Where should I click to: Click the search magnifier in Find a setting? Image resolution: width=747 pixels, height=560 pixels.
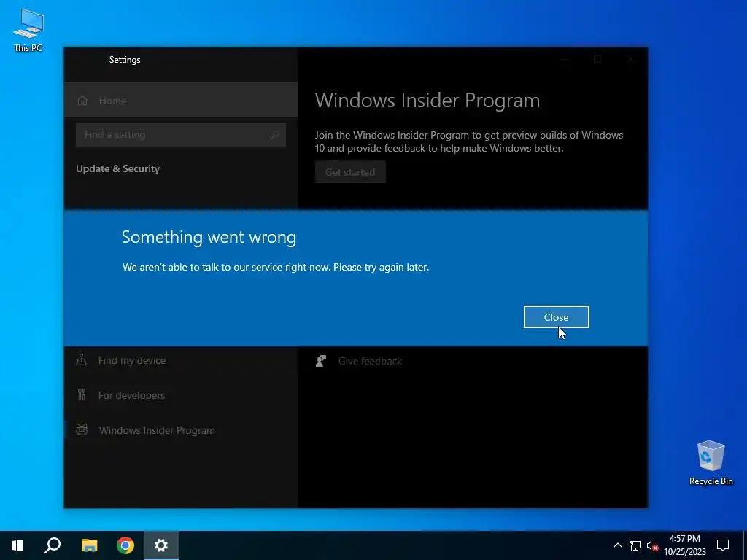coord(275,135)
